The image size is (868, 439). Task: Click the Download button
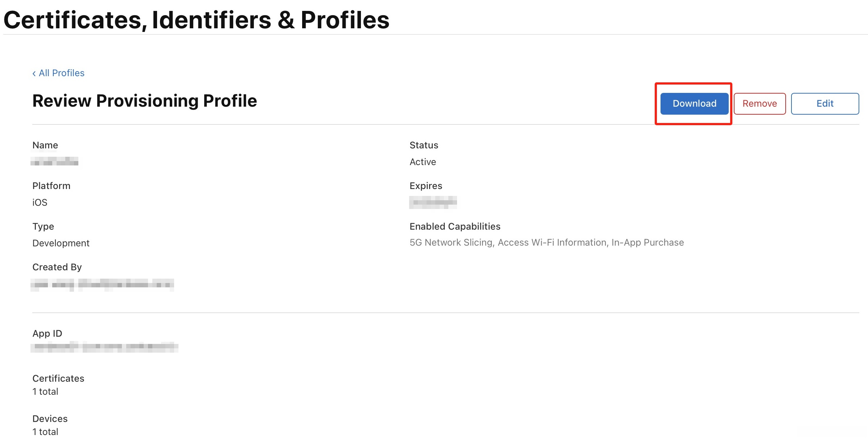pyautogui.click(x=694, y=104)
